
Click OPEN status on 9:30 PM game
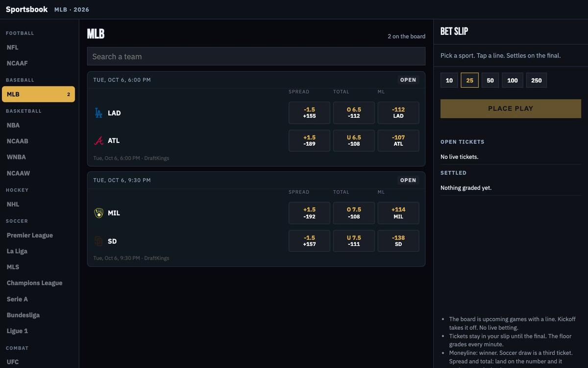pos(408,180)
